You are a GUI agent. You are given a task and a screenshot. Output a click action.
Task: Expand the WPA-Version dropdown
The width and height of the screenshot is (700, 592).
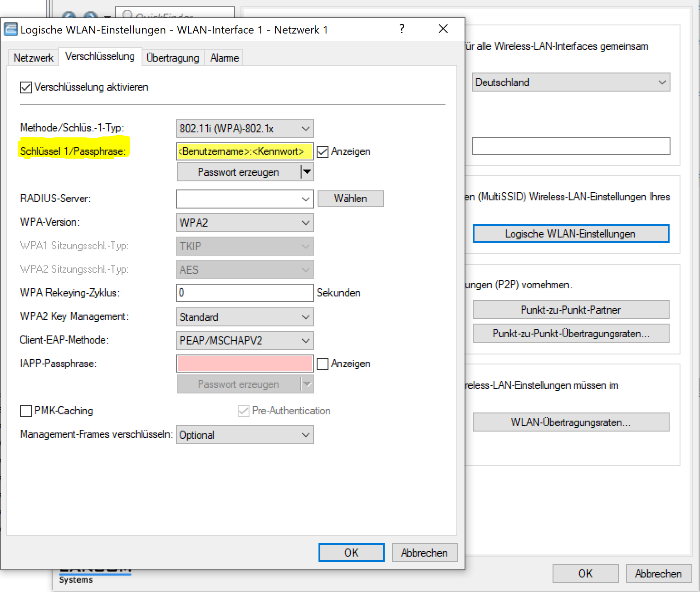coord(245,223)
